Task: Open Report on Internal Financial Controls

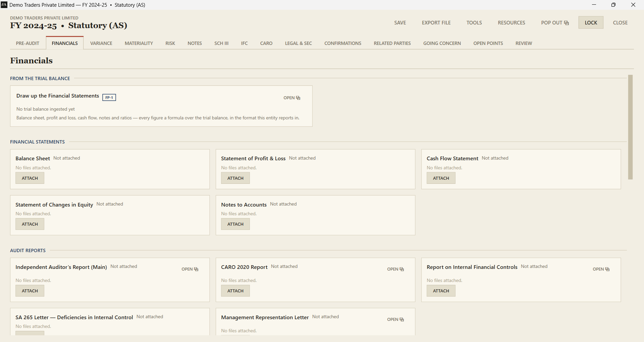Action: point(601,269)
